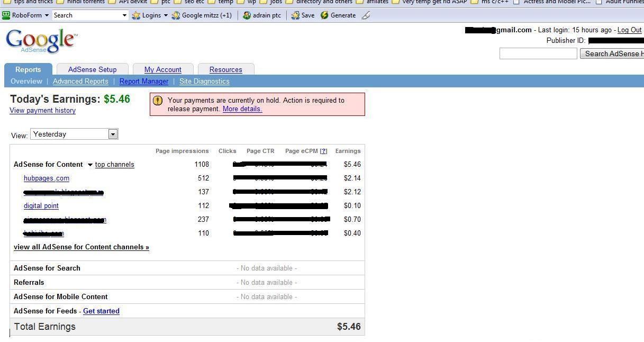This screenshot has height=342, width=644.
Task: Click the top channels link
Action: tap(115, 165)
